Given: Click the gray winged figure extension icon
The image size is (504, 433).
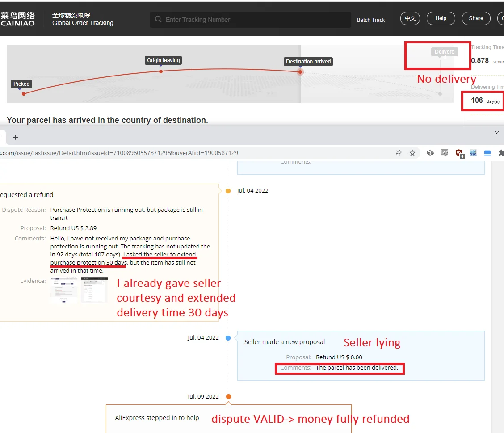Looking at the screenshot, I should click(x=430, y=153).
